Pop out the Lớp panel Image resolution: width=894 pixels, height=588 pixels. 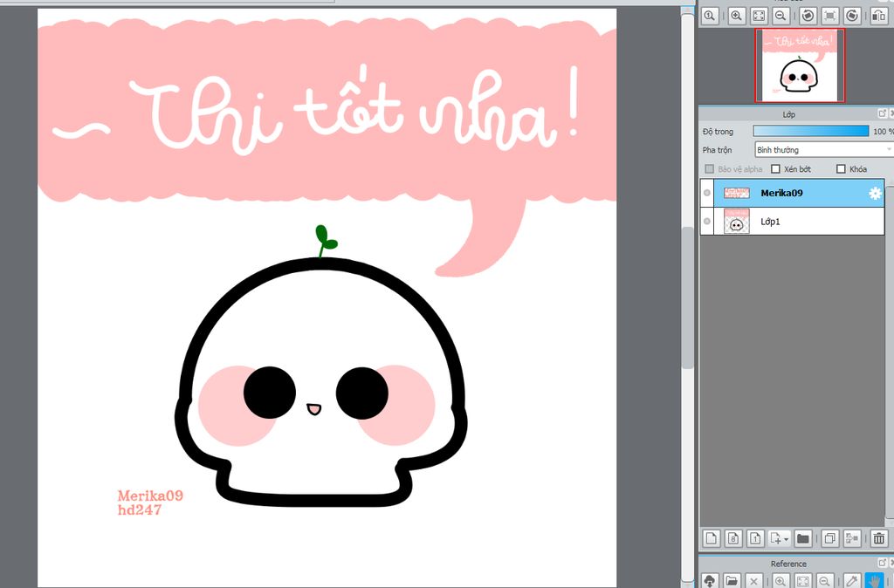point(882,114)
